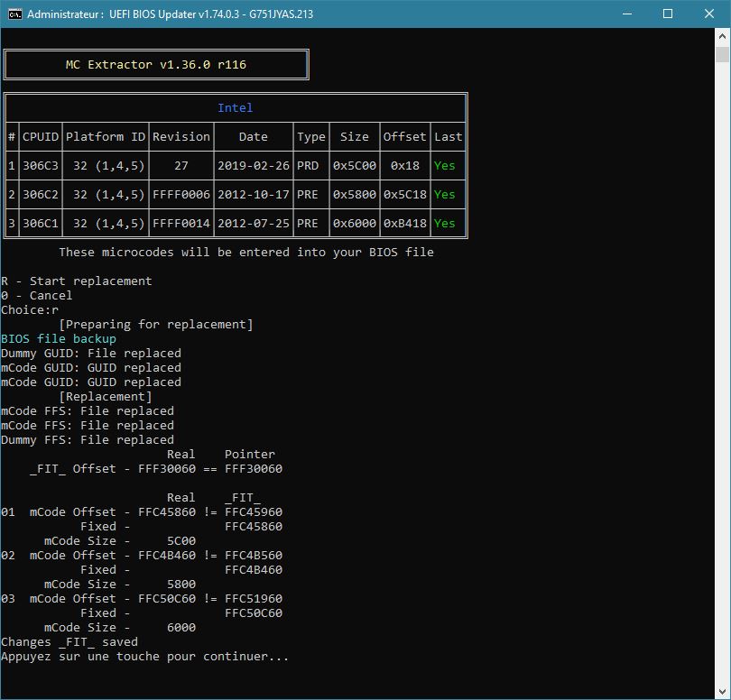
Task: Click the 'Changes _FIT_ saved' line
Action: point(69,642)
